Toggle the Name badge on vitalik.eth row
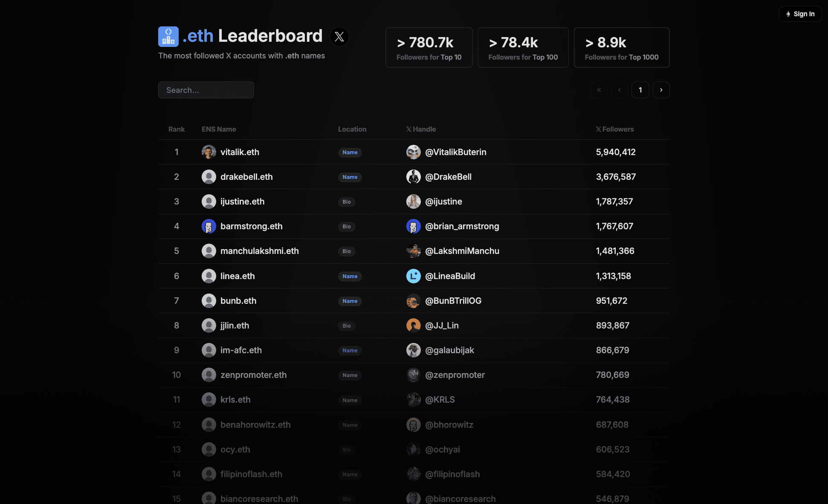Screen dimensions: 828x504 coord(350,152)
